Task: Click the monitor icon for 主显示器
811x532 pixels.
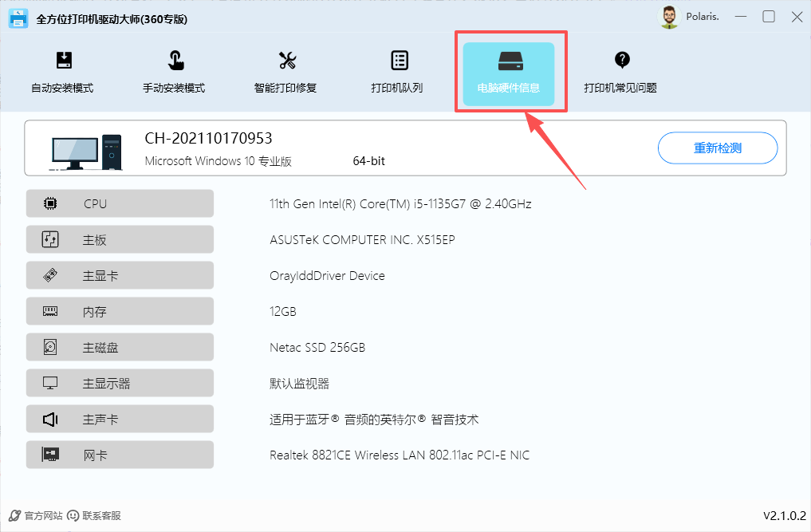Action: point(50,383)
